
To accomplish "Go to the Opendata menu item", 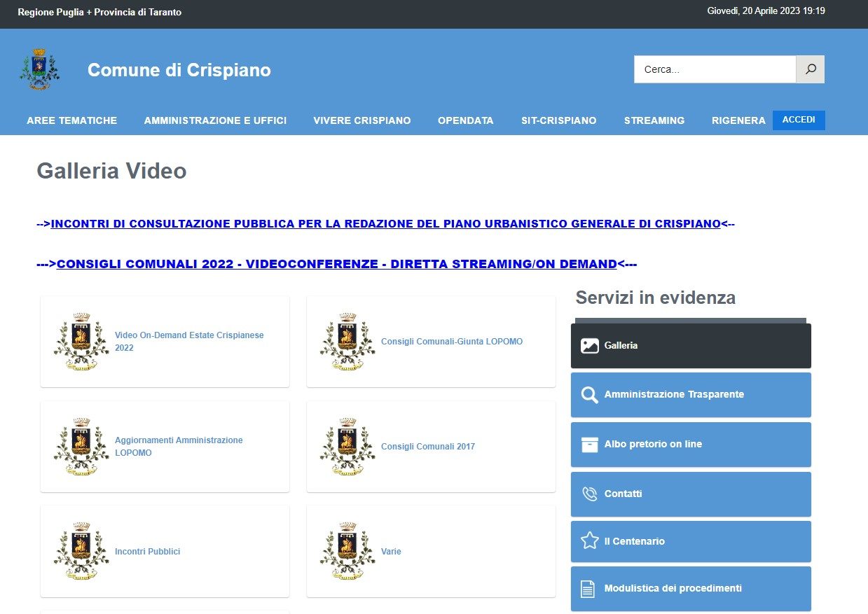I will tap(466, 120).
